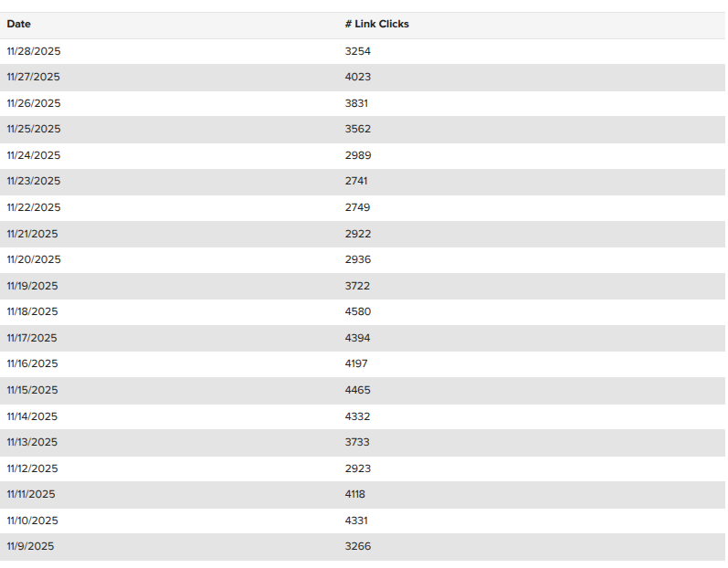
Task: Select the 11/22/2025 date cell
Action: [34, 207]
